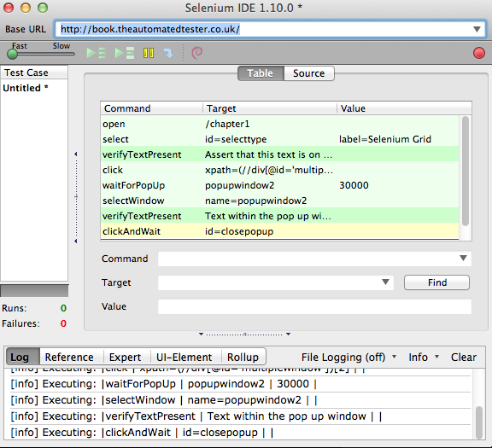Screen dimensions: 492x448
Task: Click the right splitter arrow above log pane
Action: 288,335
